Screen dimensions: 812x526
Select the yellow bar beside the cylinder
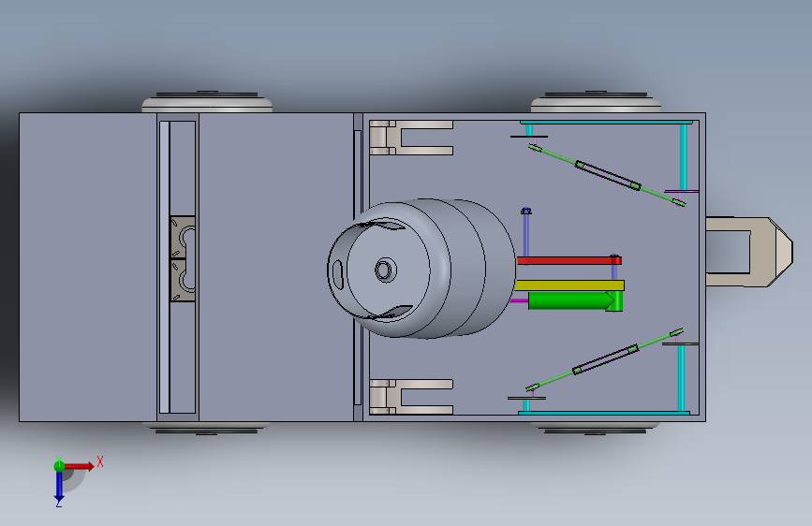click(x=569, y=285)
